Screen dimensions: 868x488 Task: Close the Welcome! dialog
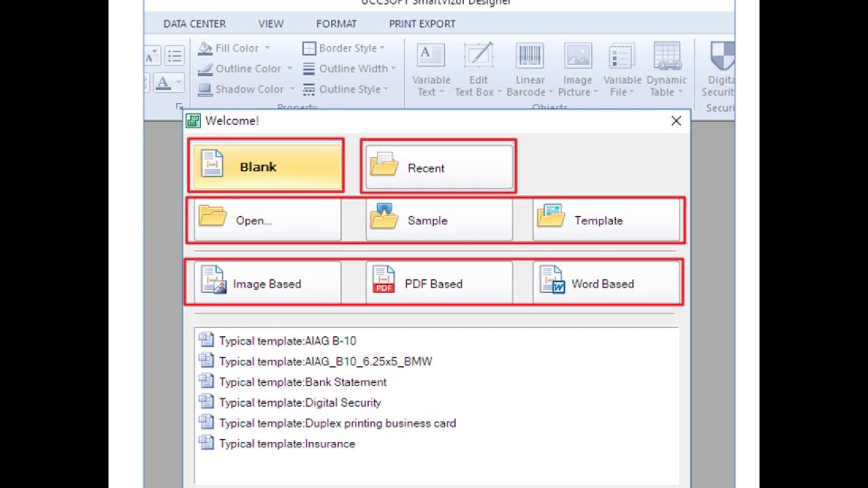[676, 121]
